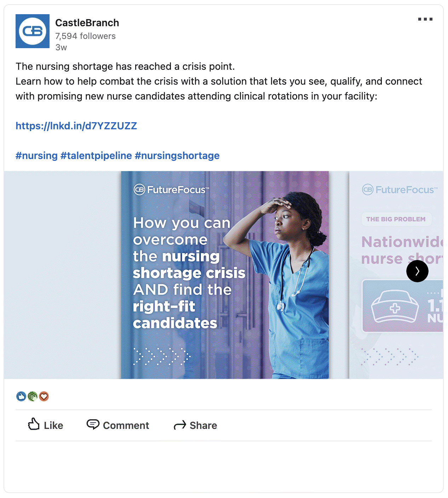Open the CastleBranch company name

tap(87, 23)
